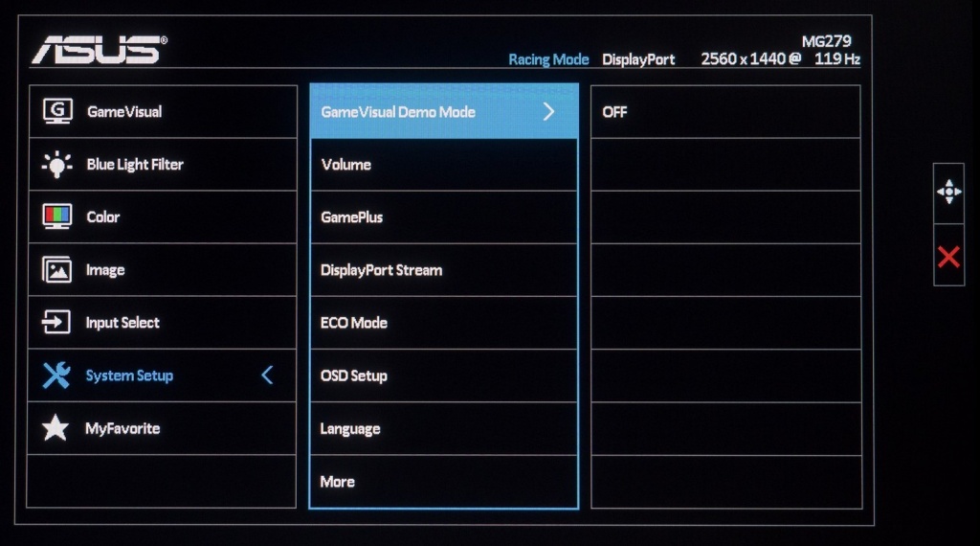
Task: Open Color via the RGB screen icon
Action: (x=56, y=216)
